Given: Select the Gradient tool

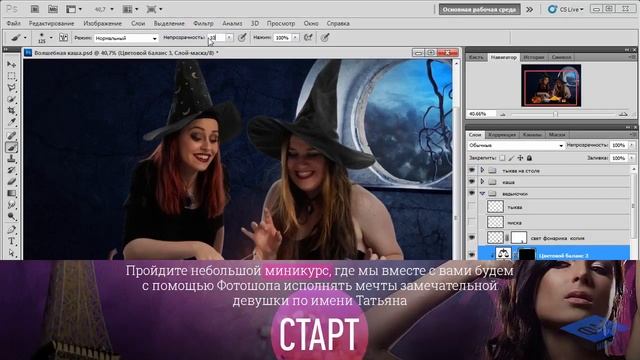Looking at the screenshot, I should [11, 193].
